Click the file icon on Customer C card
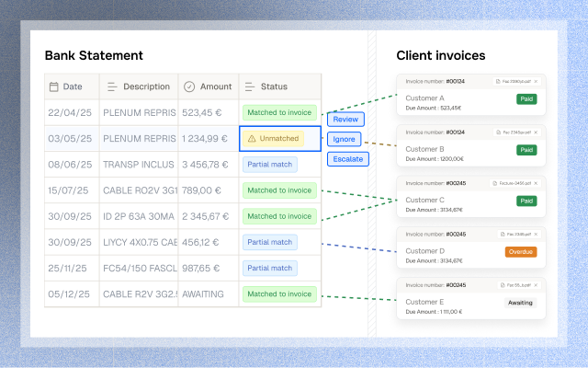The image size is (588, 368). click(x=495, y=183)
